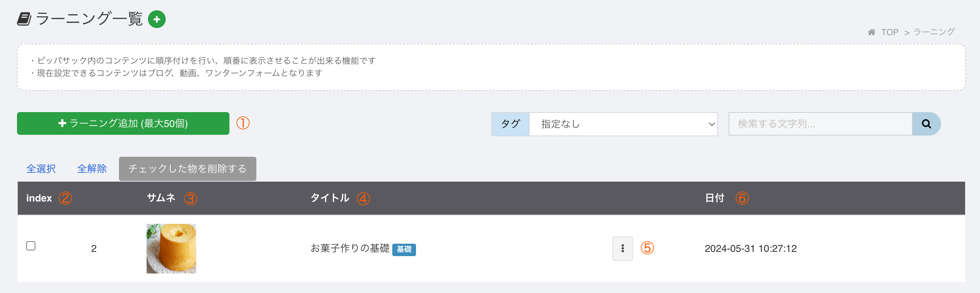Click the 基礎 tag badge
980x293 pixels.
pos(404,249)
